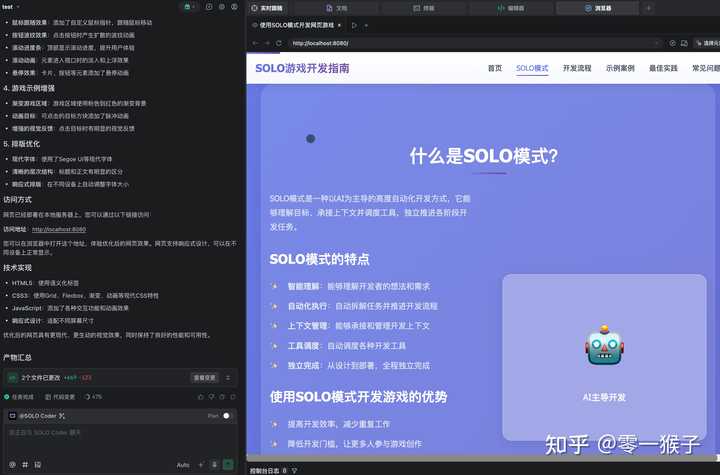720x475 pixels.
Task: Click the 47% context usage indicator
Action: point(93,397)
